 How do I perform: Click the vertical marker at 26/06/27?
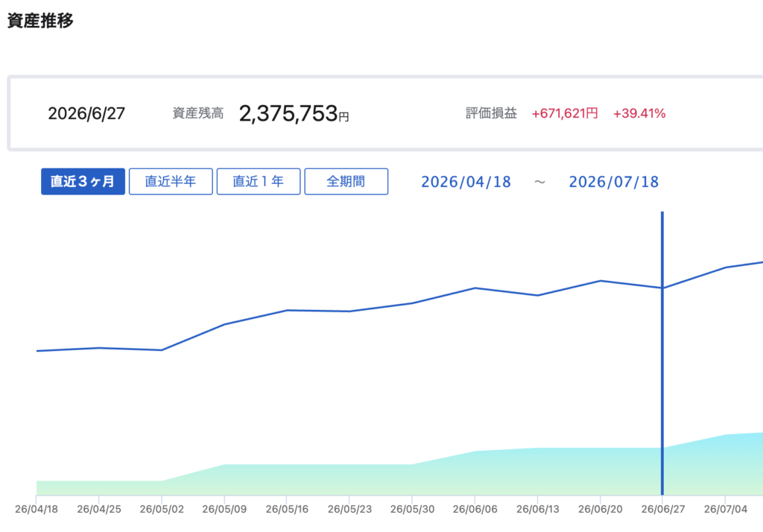tap(662, 353)
